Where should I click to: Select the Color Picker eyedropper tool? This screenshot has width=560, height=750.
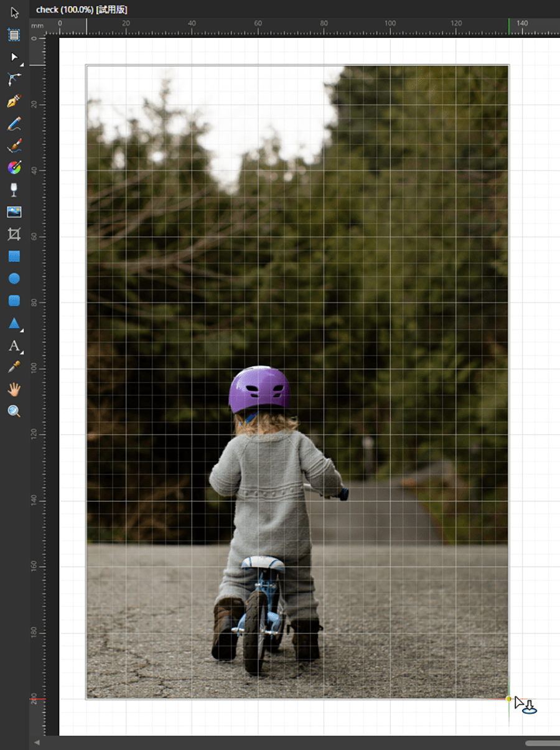click(x=14, y=367)
